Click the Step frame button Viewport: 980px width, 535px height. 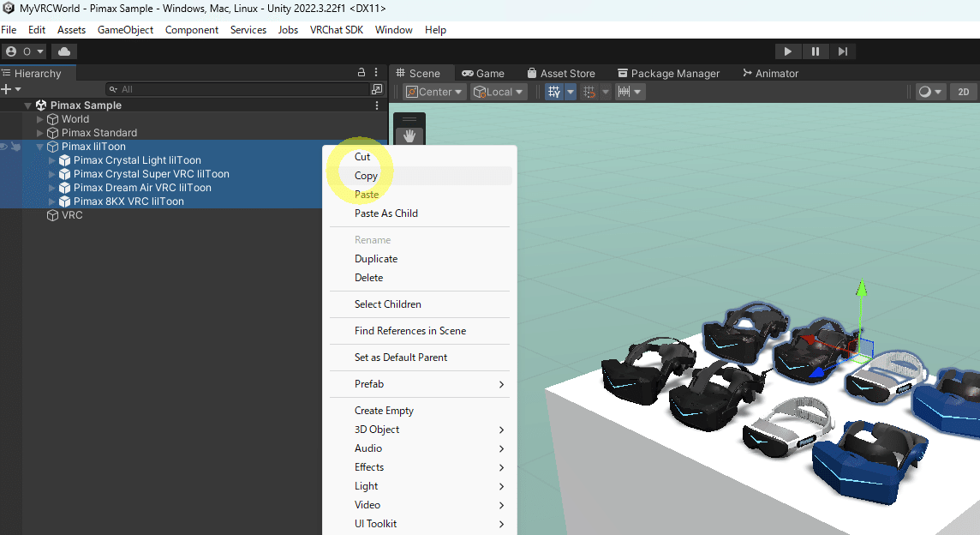(842, 51)
